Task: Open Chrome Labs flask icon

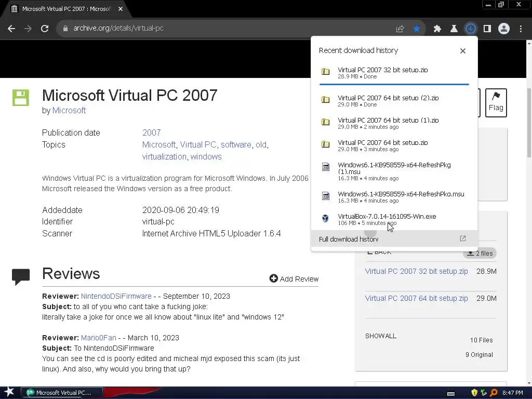Action: point(454,29)
